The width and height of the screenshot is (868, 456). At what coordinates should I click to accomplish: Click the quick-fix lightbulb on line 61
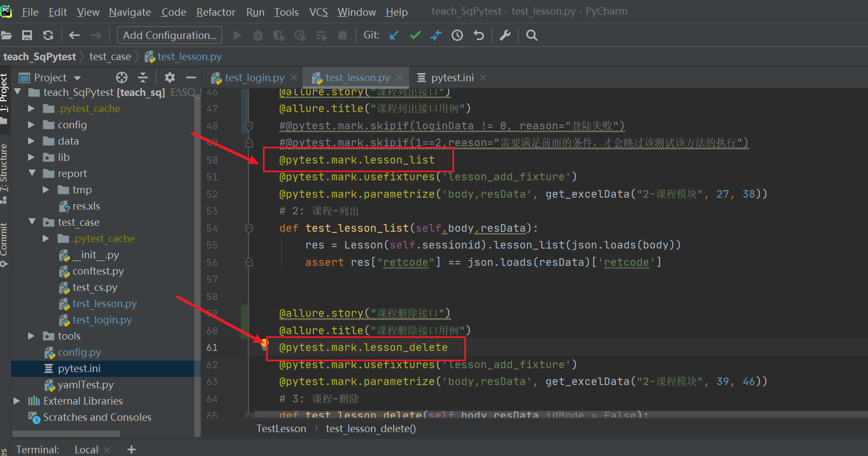(264, 343)
